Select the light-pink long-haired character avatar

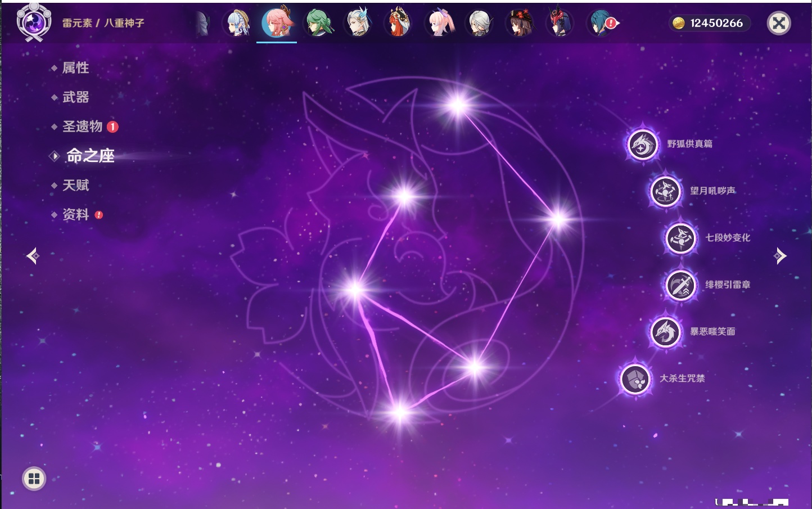[439, 23]
